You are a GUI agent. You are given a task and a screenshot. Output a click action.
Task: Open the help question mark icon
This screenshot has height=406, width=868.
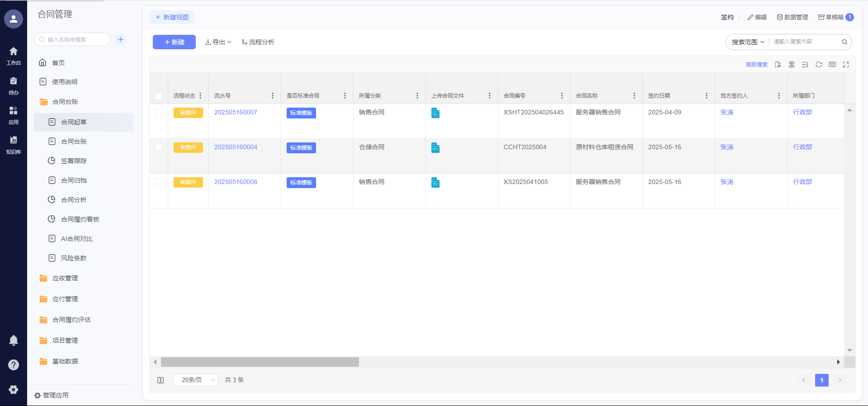[x=14, y=365]
